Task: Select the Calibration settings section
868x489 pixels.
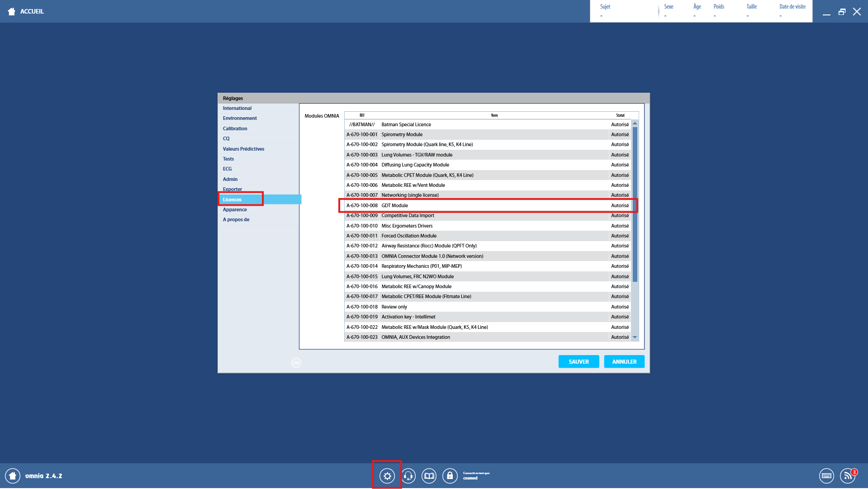Action: pos(235,128)
